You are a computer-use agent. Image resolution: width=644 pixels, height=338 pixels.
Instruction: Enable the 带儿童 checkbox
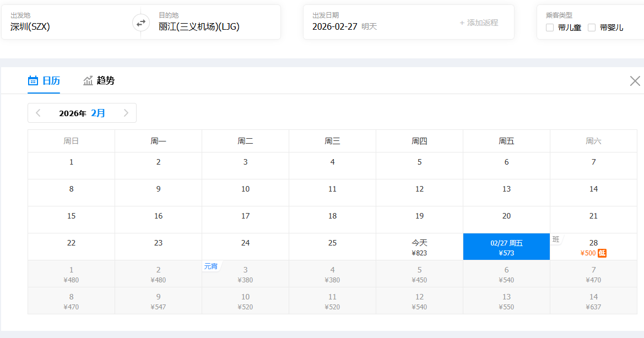click(x=550, y=28)
